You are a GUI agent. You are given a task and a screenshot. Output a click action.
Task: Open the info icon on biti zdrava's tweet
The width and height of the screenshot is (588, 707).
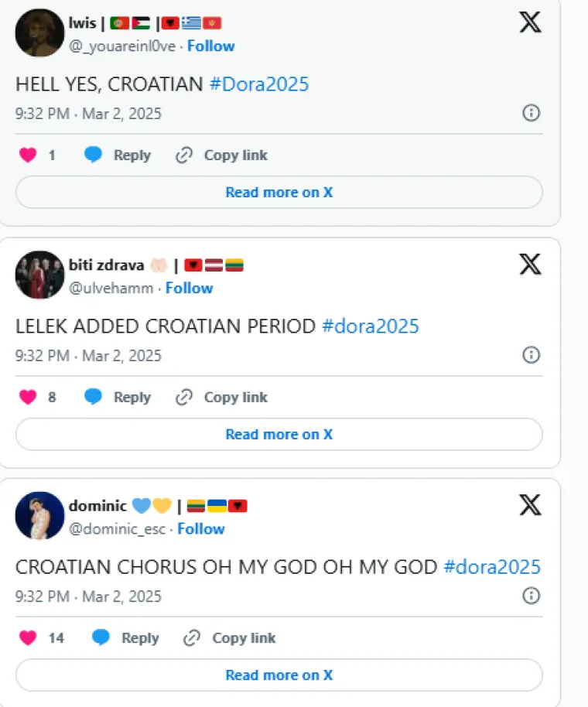pyautogui.click(x=531, y=355)
